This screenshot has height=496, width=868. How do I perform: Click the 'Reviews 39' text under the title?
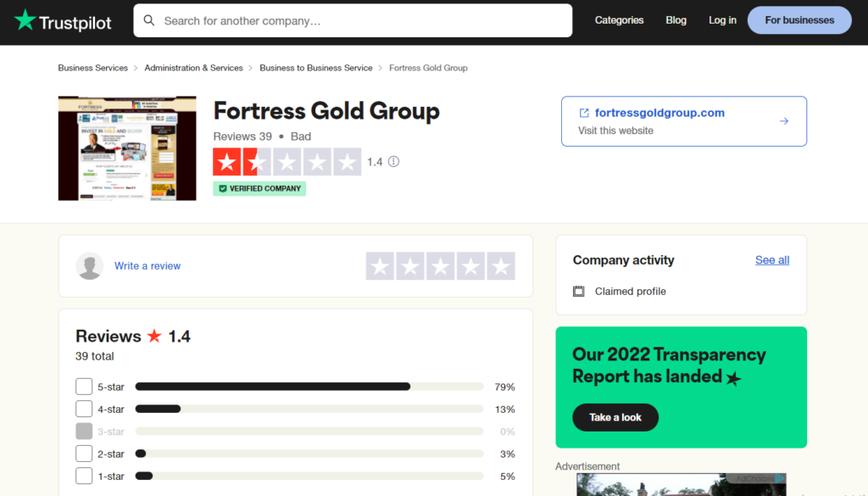coord(242,137)
